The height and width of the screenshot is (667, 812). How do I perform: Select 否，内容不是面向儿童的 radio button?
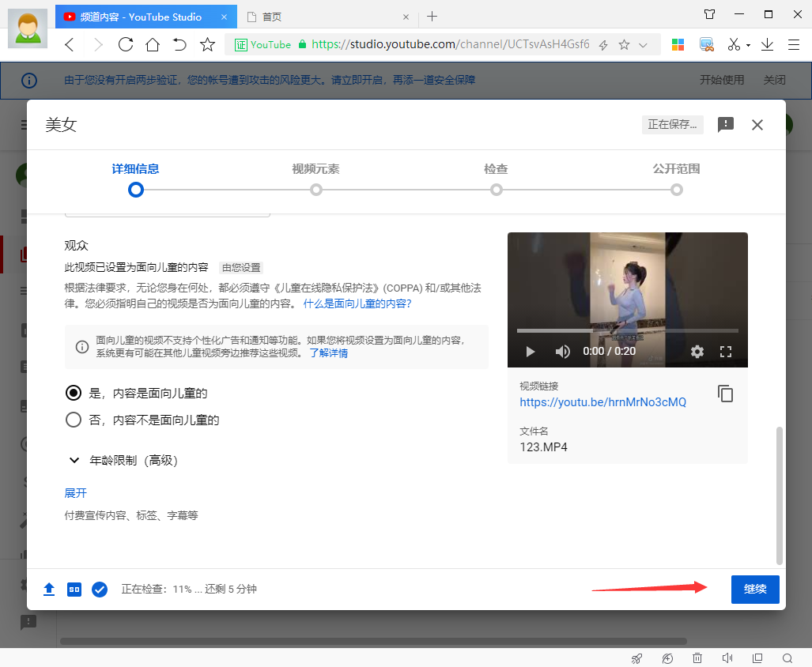coord(74,420)
